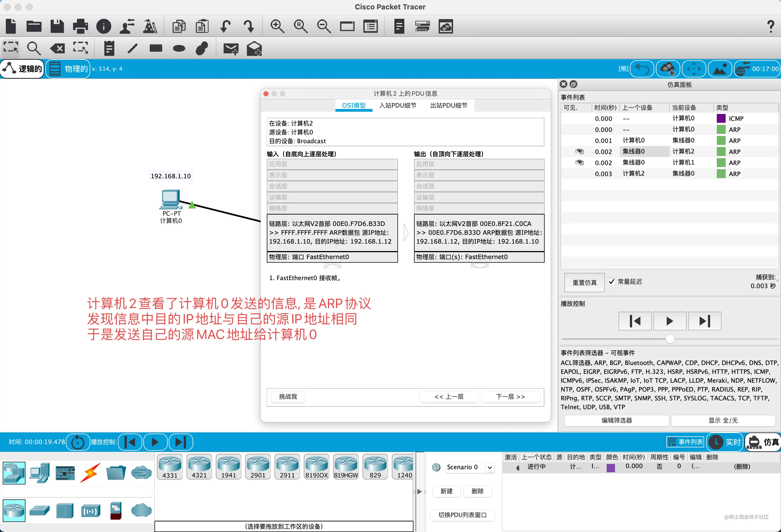The height and width of the screenshot is (532, 781).
Task: Click the 显示 全/无 button
Action: [723, 421]
